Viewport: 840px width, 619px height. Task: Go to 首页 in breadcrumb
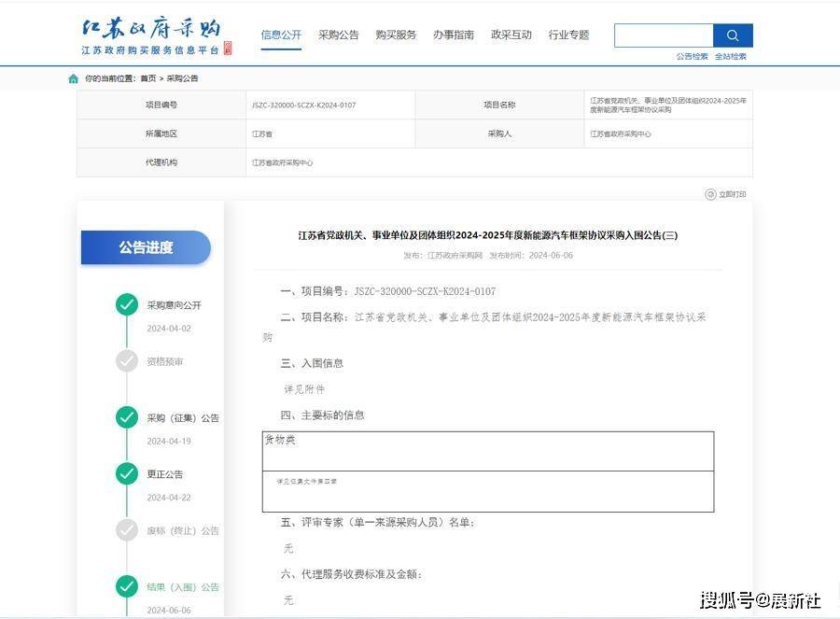coord(147,78)
